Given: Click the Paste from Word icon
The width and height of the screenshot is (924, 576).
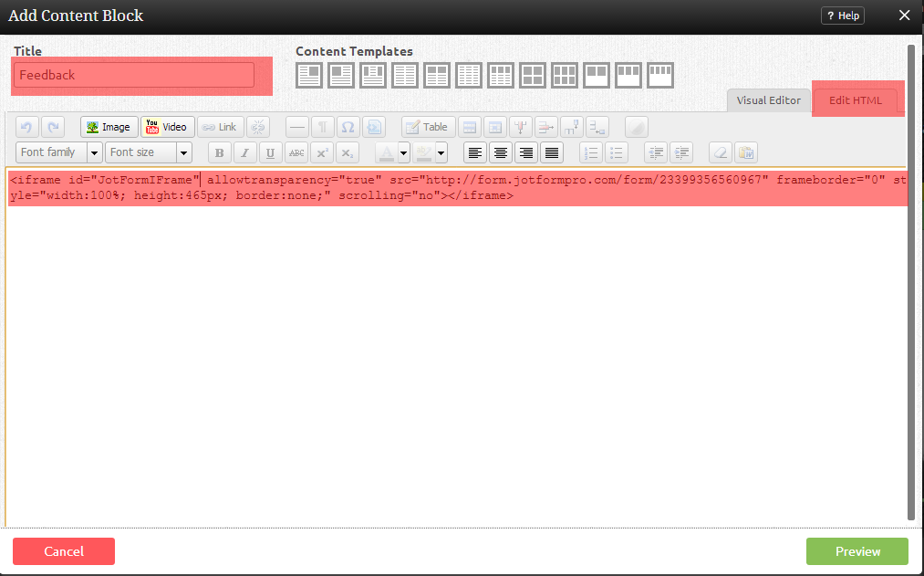Looking at the screenshot, I should (x=745, y=152).
